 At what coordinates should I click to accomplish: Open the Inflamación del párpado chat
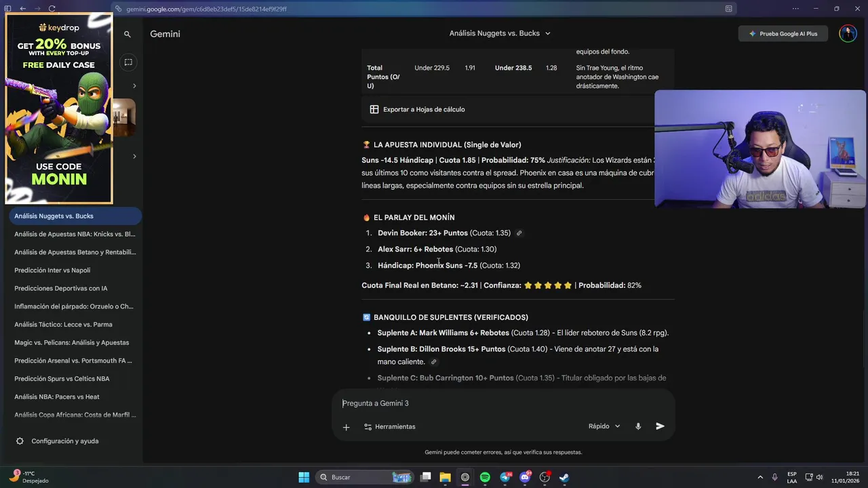coord(75,306)
